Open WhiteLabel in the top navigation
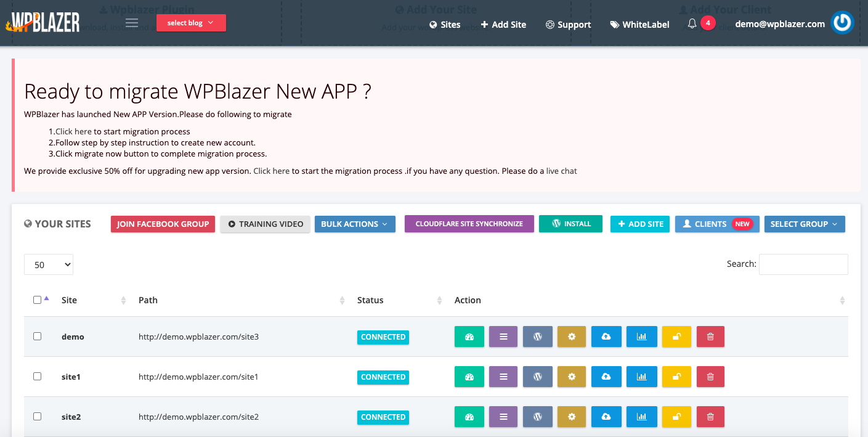The image size is (868, 437). (639, 25)
